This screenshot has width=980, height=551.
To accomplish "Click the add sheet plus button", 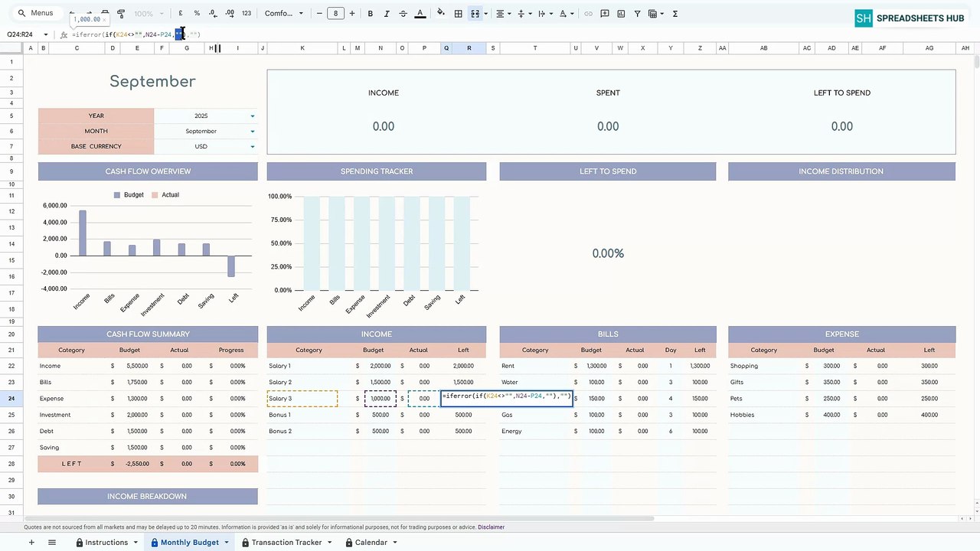I will tap(31, 543).
